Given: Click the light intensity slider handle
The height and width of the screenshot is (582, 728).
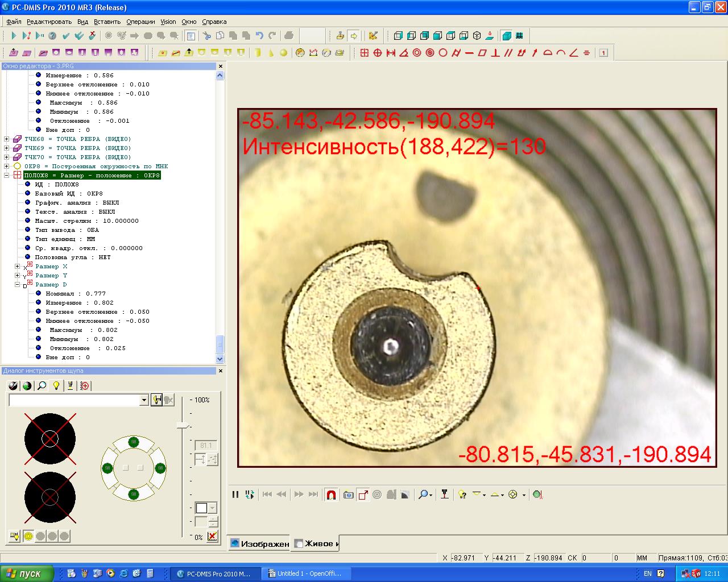Looking at the screenshot, I should coord(183,426).
